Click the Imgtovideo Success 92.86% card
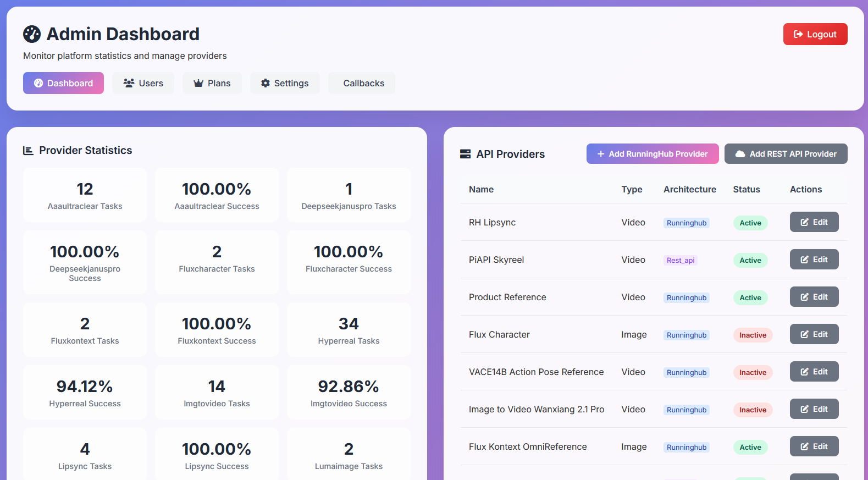This screenshot has width=868, height=480. pos(349,393)
